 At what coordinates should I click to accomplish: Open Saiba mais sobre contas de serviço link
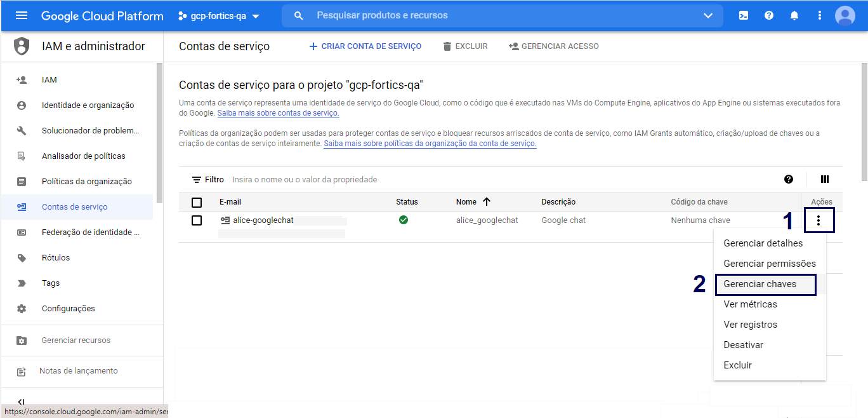(278, 113)
